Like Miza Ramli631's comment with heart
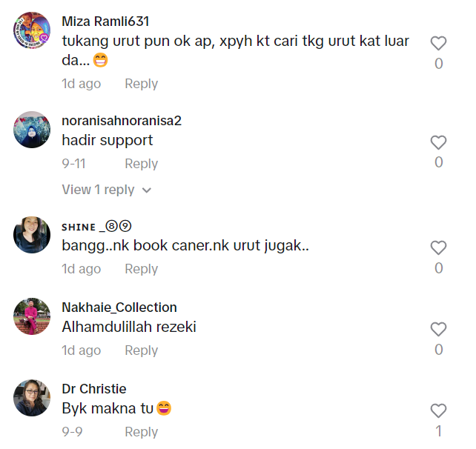The width and height of the screenshot is (476, 449). [438, 44]
